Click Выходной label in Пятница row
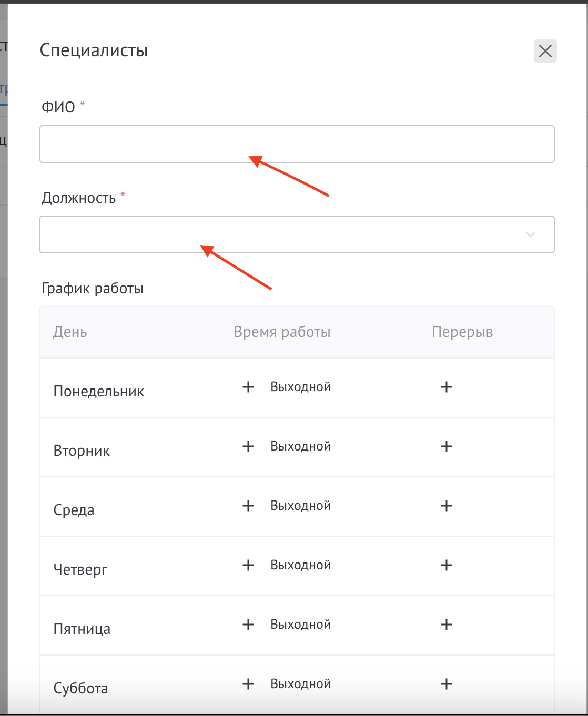Screen dimensions: 588x716 click(x=300, y=625)
